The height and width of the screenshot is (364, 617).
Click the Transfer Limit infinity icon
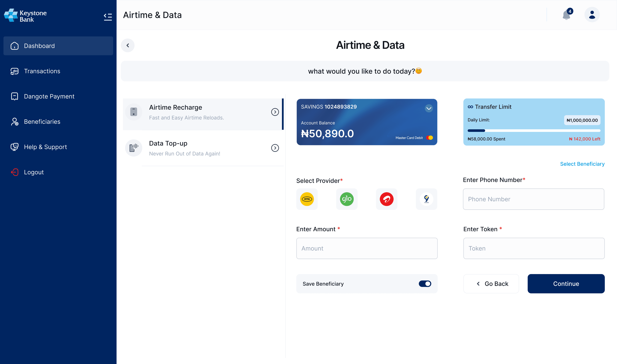470,107
